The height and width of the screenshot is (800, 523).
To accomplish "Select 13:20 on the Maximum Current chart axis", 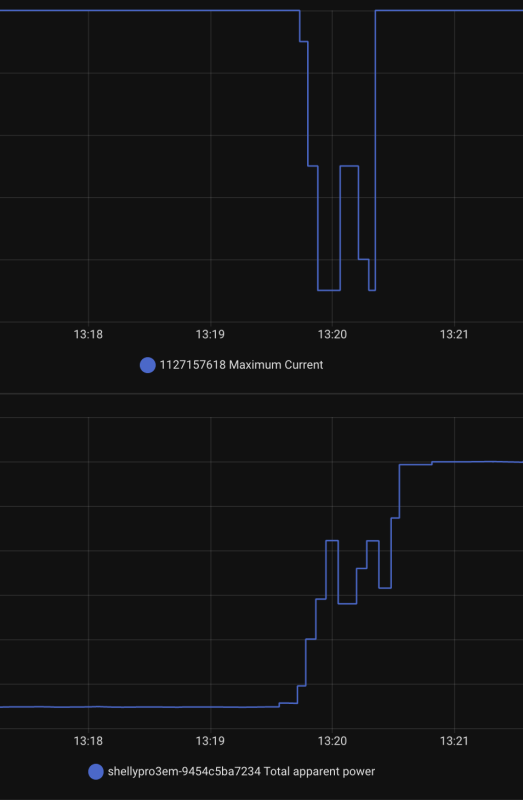I will (332, 335).
